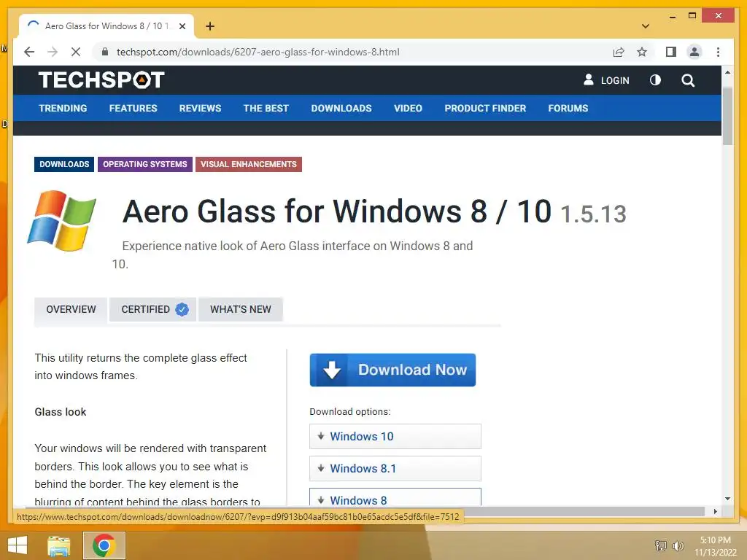The width and height of the screenshot is (747, 560).
Task: View site info via the padlock icon
Action: point(105,52)
